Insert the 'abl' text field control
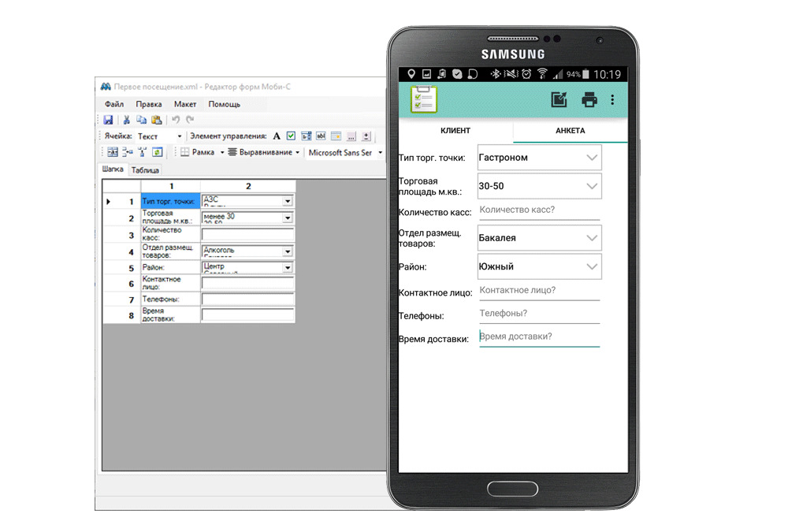Viewport: 788px width, 532px height. [x=321, y=136]
